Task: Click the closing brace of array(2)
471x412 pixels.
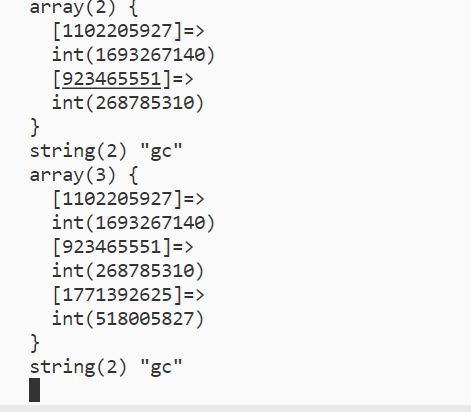Action: pos(35,127)
